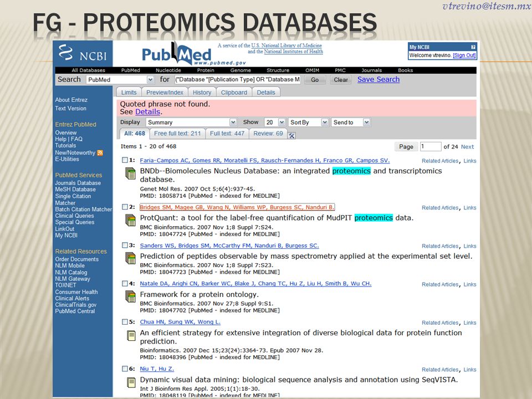Check the box for item 6
This screenshot has height=399, width=532.
[125, 369]
